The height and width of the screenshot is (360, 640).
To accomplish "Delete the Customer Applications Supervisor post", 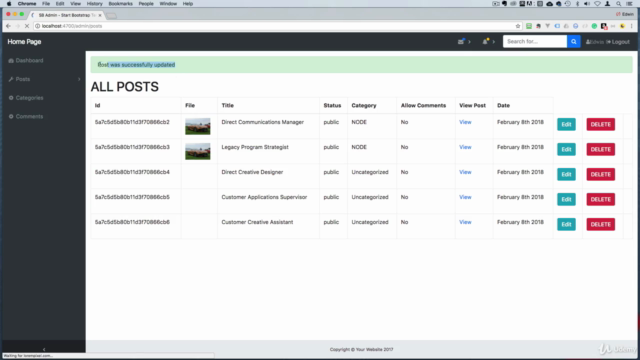I will tap(600, 199).
